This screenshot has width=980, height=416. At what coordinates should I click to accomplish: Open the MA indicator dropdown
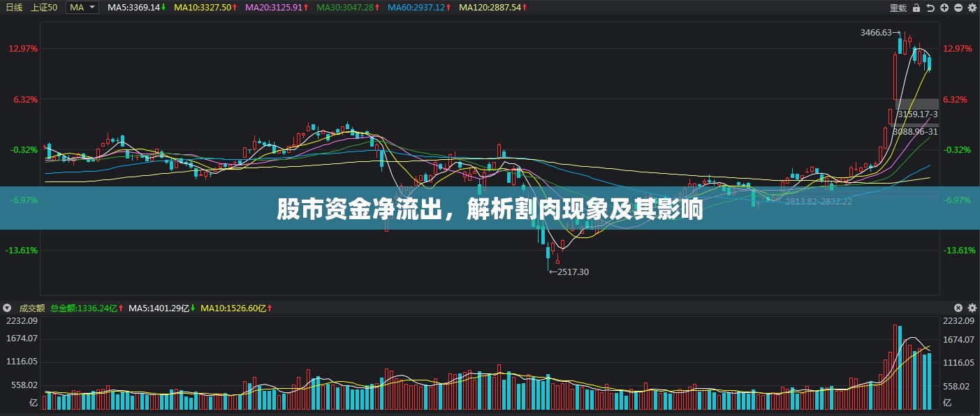tap(83, 7)
